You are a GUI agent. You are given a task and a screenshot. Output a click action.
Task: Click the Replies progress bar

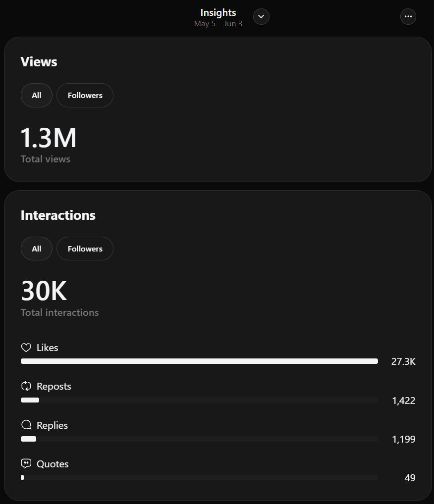coord(199,439)
